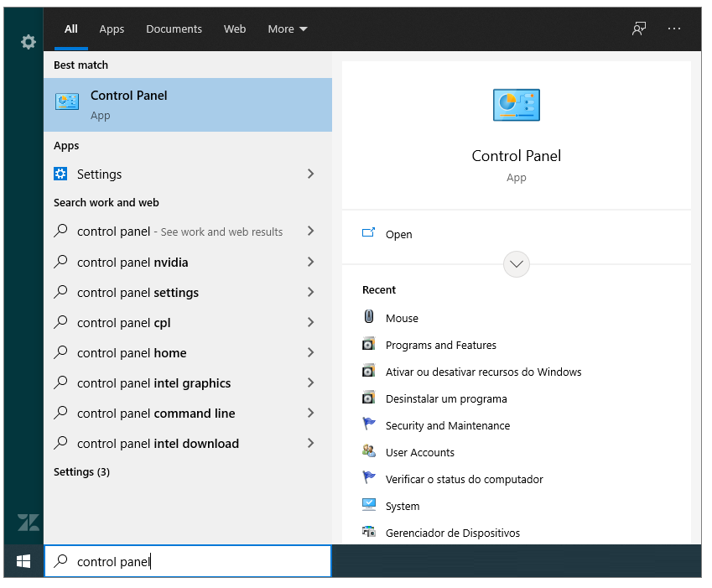Click the Mouse icon in Recent
This screenshot has width=712, height=588.
coord(369,316)
